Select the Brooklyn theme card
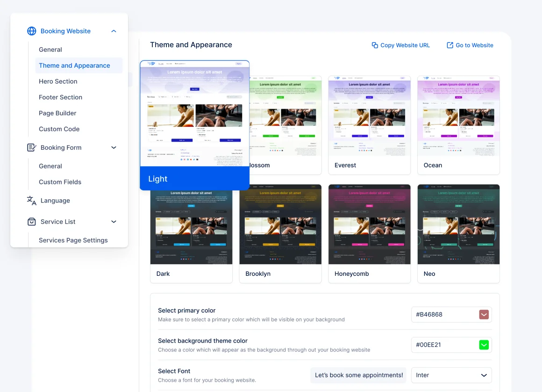 [x=280, y=233]
